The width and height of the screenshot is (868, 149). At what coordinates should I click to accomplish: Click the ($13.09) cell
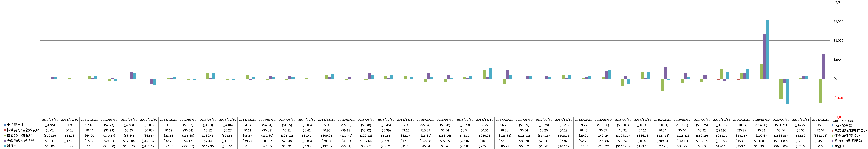point(425,130)
